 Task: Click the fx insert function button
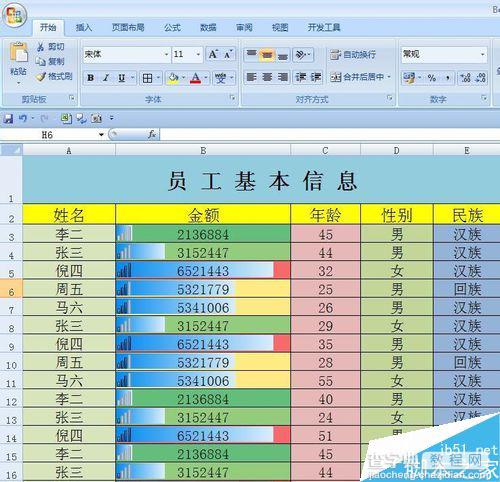pos(152,135)
